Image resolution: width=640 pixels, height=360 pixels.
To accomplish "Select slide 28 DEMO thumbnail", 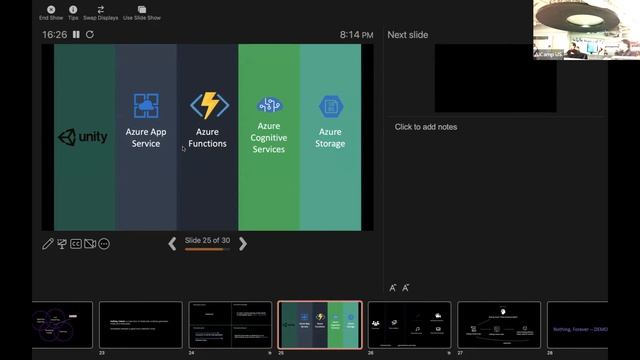I will pos(577,325).
